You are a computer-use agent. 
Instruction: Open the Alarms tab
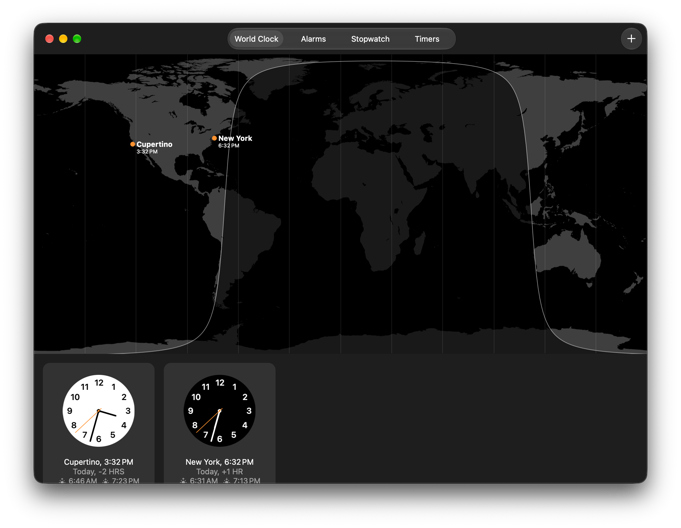(313, 39)
